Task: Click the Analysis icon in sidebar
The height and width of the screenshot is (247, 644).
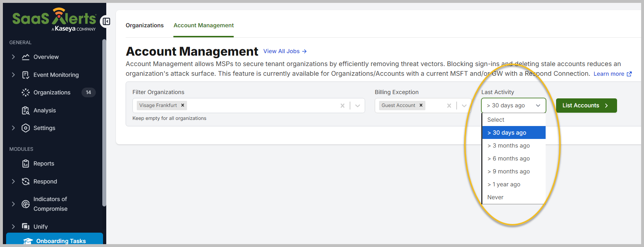Action: pos(25,111)
